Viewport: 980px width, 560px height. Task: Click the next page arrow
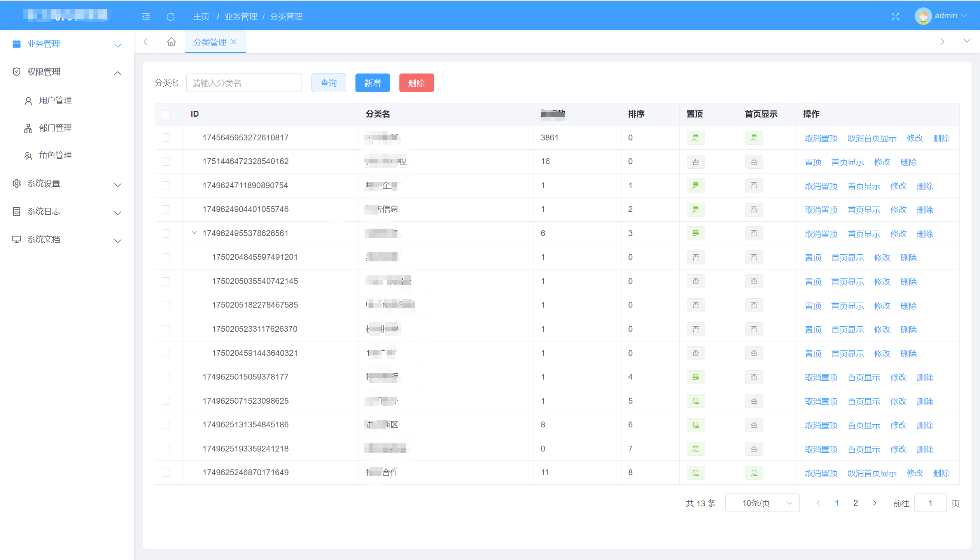pyautogui.click(x=875, y=503)
